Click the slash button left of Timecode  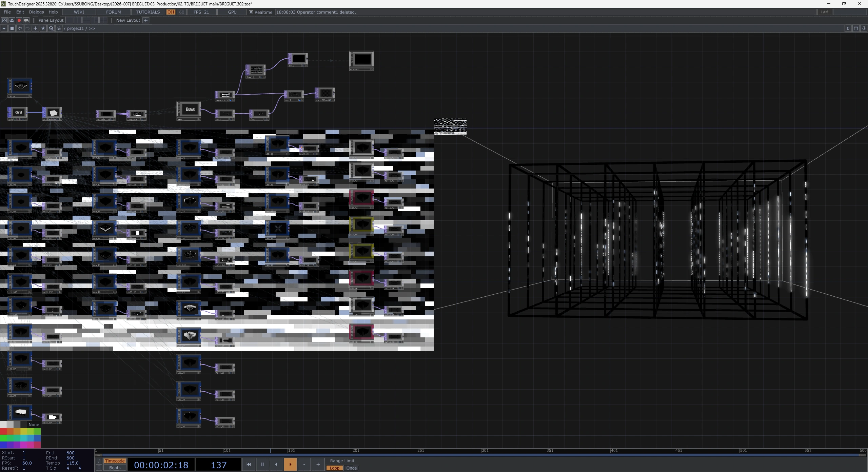coord(99,461)
